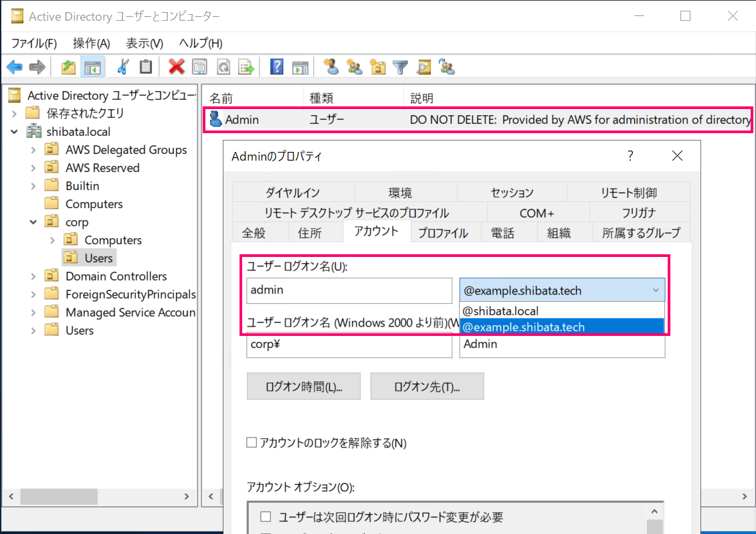Create a new user with the single-person icon
The height and width of the screenshot is (534, 756).
click(330, 67)
